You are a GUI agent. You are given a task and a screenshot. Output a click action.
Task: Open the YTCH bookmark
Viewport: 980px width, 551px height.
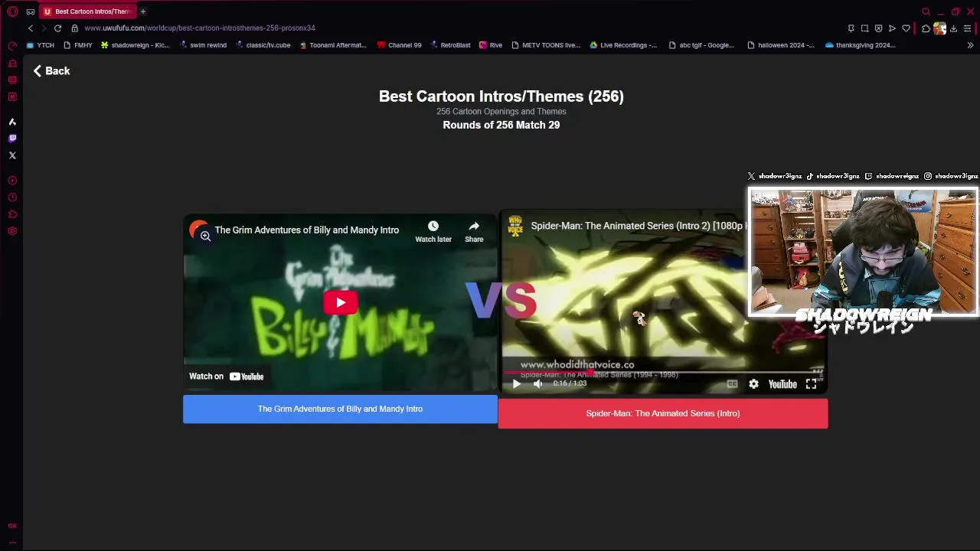[41, 45]
